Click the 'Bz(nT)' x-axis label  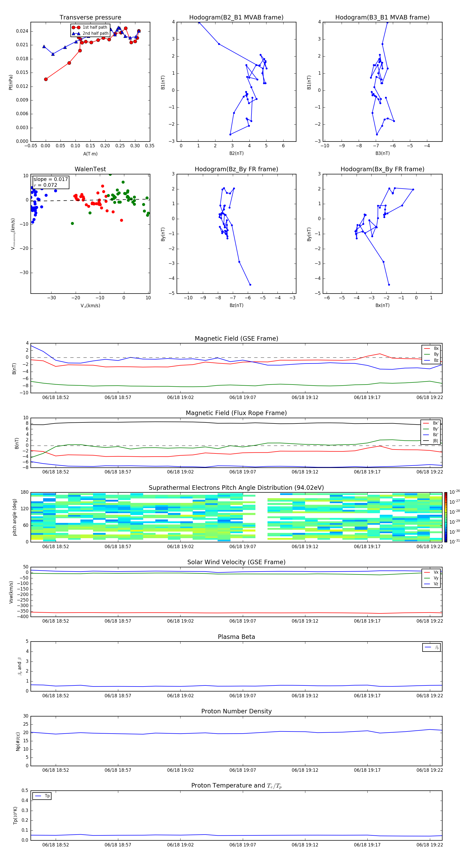[x=236, y=305]
